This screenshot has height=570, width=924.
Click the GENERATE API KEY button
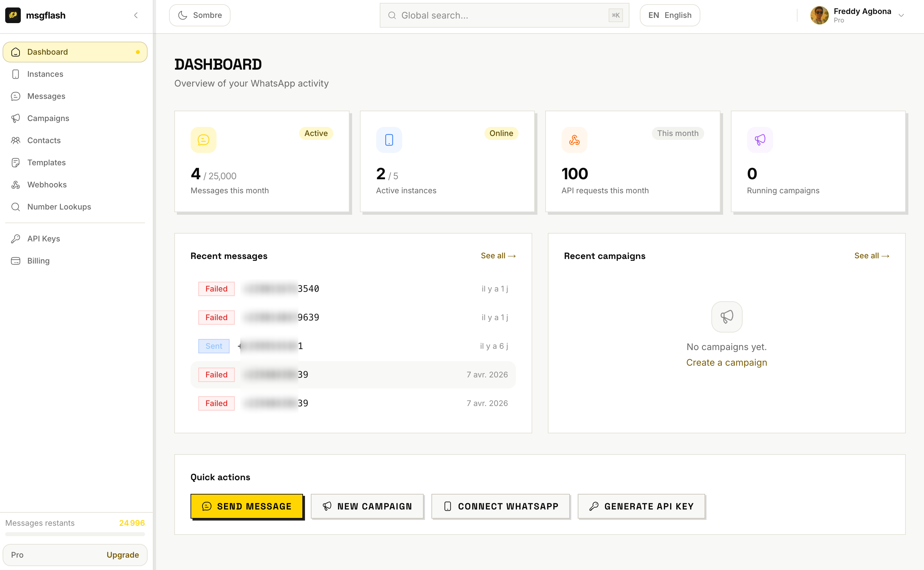click(x=641, y=506)
